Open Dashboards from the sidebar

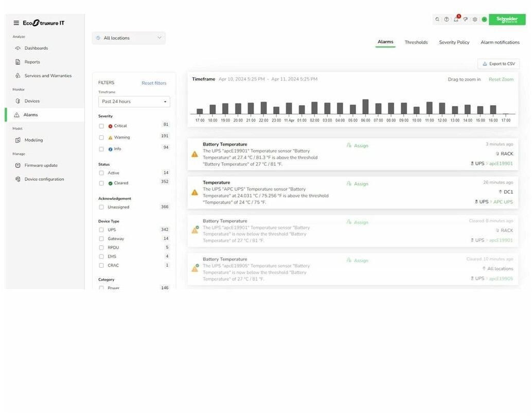(36, 48)
